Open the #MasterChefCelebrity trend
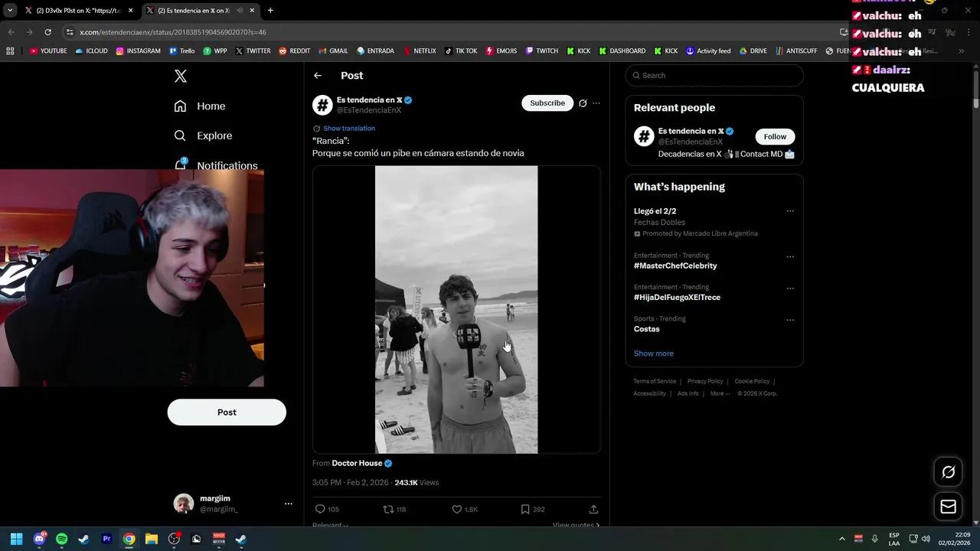 tap(675, 266)
